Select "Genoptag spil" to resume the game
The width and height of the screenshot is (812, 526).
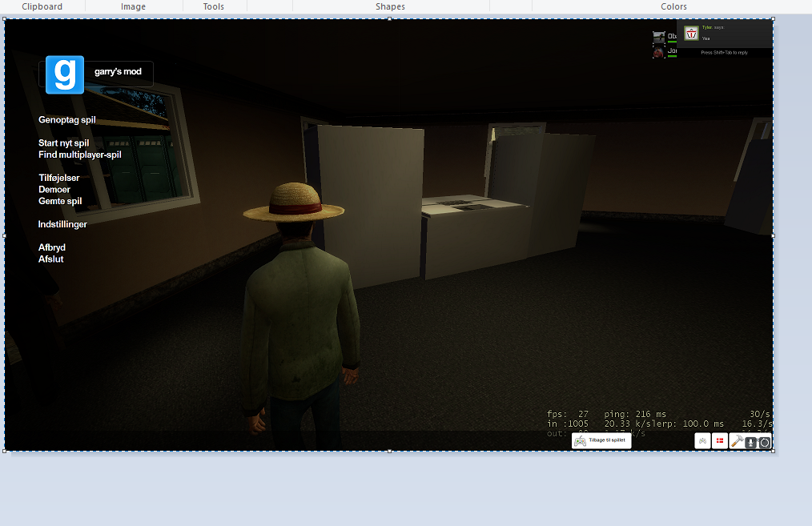67,120
